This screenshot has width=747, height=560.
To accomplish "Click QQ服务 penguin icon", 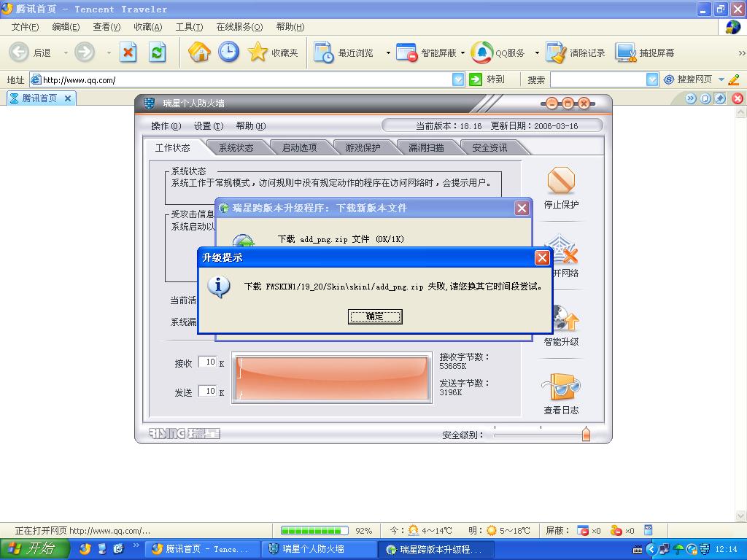I will coord(481,52).
